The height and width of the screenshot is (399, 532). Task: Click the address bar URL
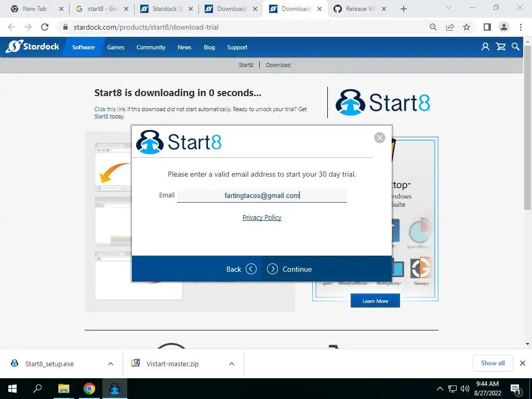pyautogui.click(x=146, y=27)
